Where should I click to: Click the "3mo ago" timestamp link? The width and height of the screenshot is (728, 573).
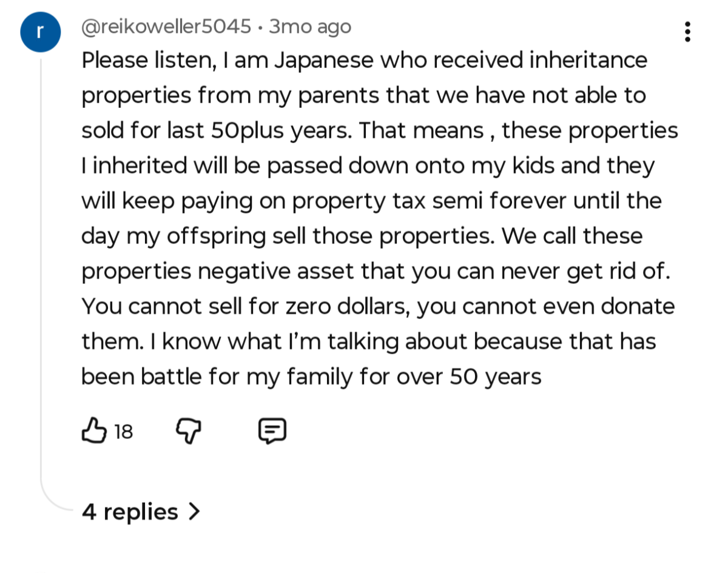coord(310,27)
